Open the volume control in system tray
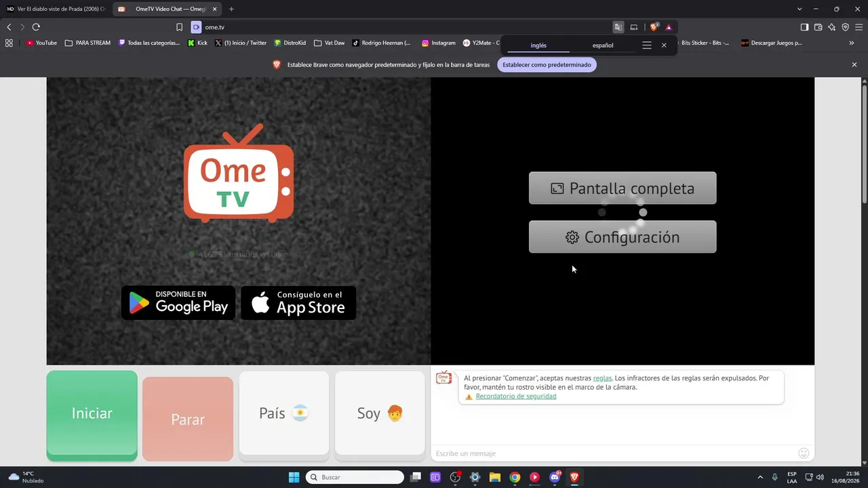The height and width of the screenshot is (488, 868). tap(821, 477)
